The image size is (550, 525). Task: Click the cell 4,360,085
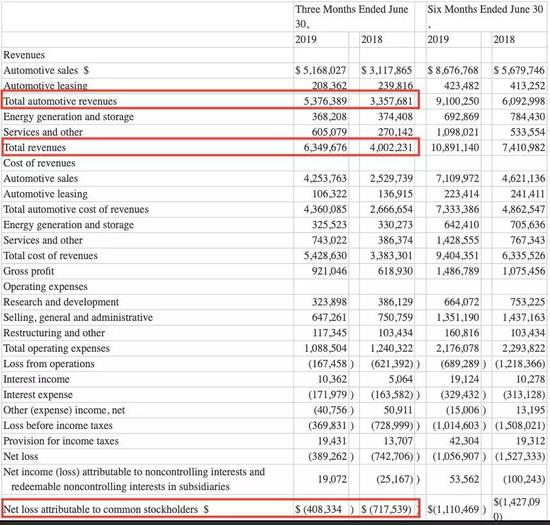[x=325, y=209]
